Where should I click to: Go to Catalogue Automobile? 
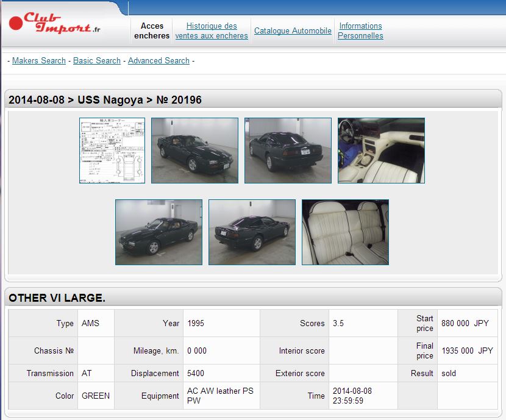coord(293,30)
